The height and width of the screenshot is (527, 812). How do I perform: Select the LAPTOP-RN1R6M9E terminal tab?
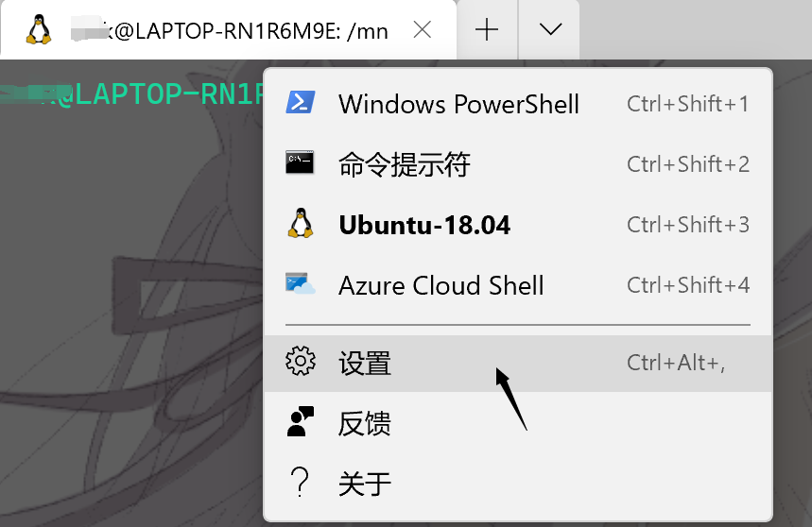click(229, 29)
